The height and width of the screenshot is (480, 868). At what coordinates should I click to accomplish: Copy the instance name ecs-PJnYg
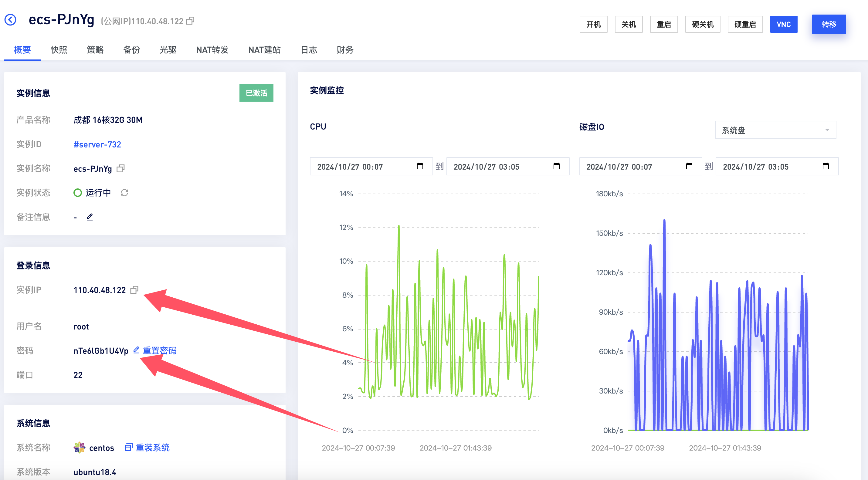coord(120,168)
